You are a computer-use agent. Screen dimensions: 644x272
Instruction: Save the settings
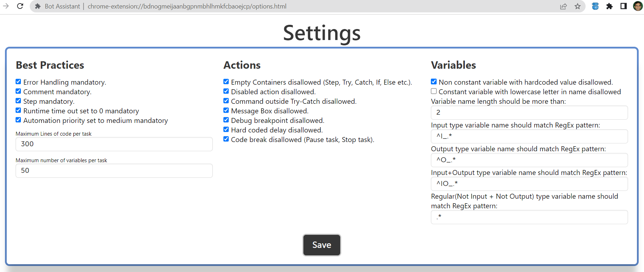[x=322, y=245]
